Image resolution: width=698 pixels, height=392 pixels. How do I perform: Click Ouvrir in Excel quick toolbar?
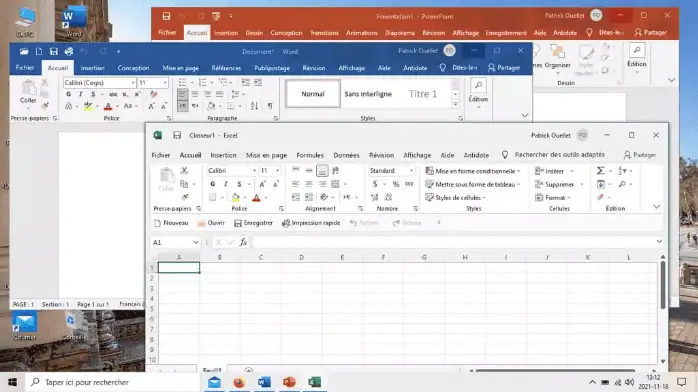(211, 223)
